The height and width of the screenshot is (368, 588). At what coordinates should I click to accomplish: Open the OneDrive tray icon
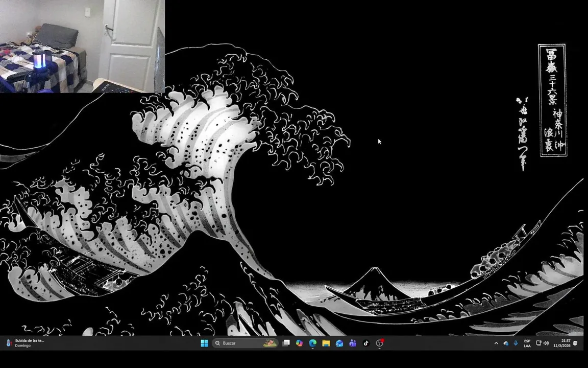click(x=506, y=343)
